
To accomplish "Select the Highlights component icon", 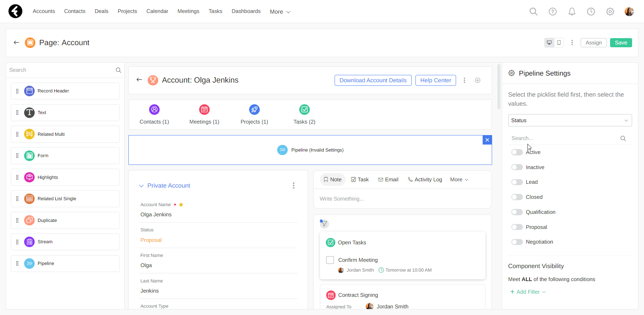I will pyautogui.click(x=29, y=177).
